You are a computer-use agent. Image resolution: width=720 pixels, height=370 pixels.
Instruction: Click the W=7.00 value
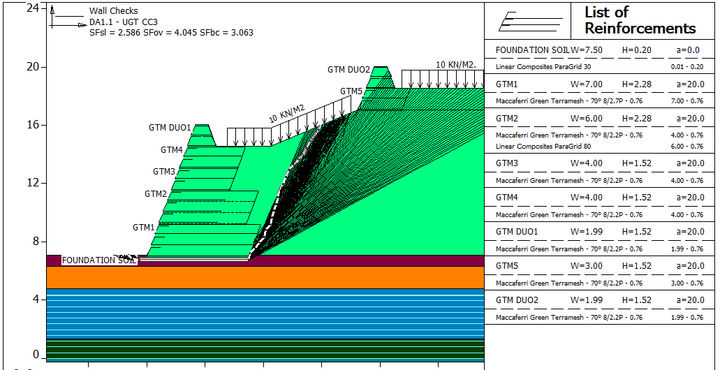(586, 84)
